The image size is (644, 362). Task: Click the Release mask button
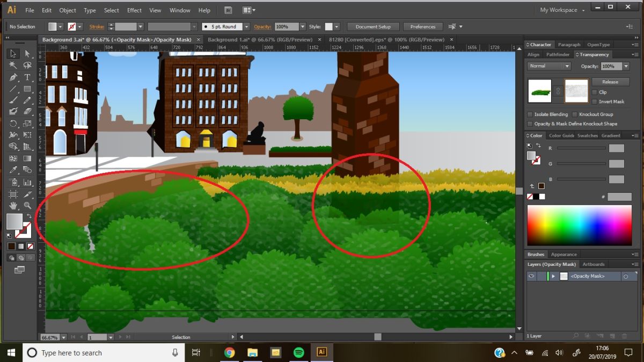point(610,82)
